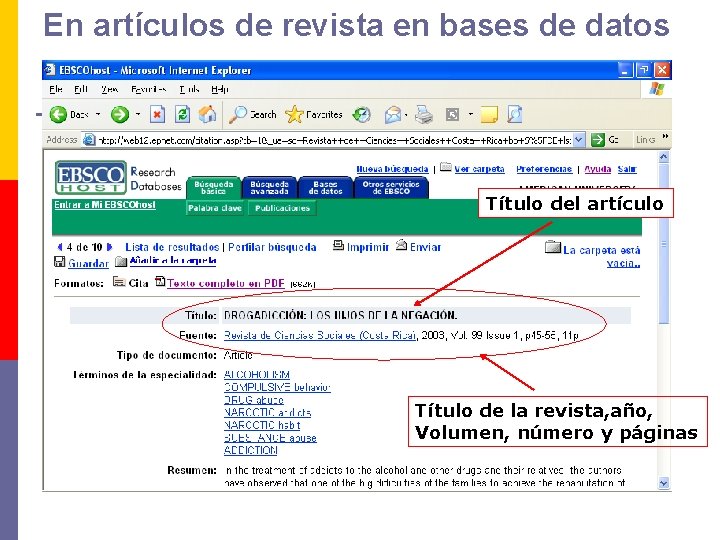Click the Cita format icon
Viewport: 720px width, 540px height.
[x=119, y=281]
